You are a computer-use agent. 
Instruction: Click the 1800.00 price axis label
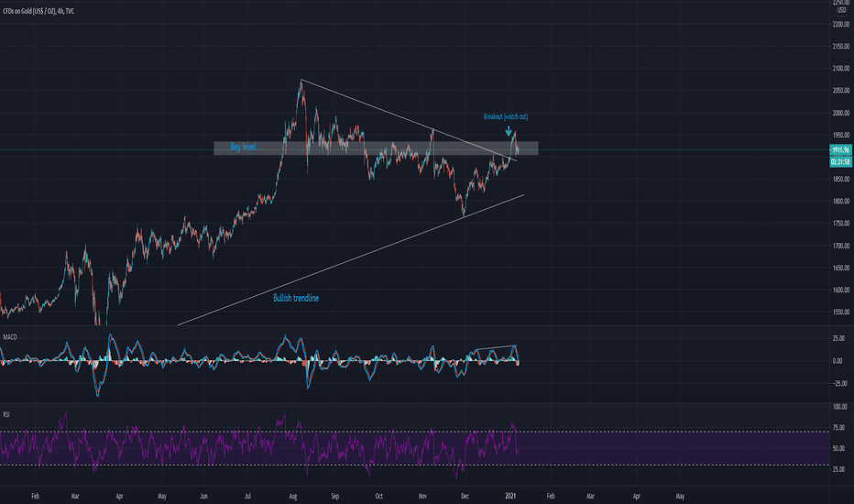841,202
